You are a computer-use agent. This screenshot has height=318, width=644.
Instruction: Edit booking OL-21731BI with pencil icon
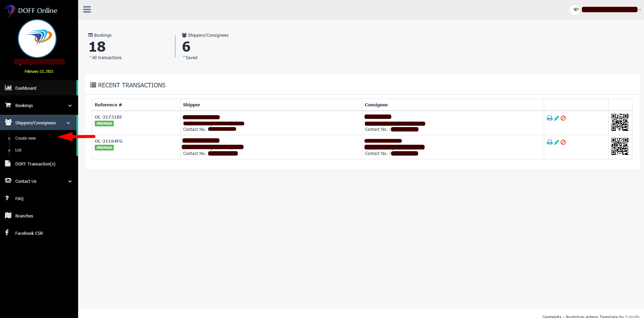coord(556,118)
